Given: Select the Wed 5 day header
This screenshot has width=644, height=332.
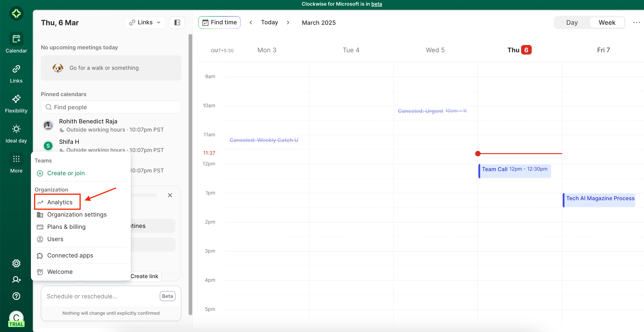Looking at the screenshot, I should (435, 50).
